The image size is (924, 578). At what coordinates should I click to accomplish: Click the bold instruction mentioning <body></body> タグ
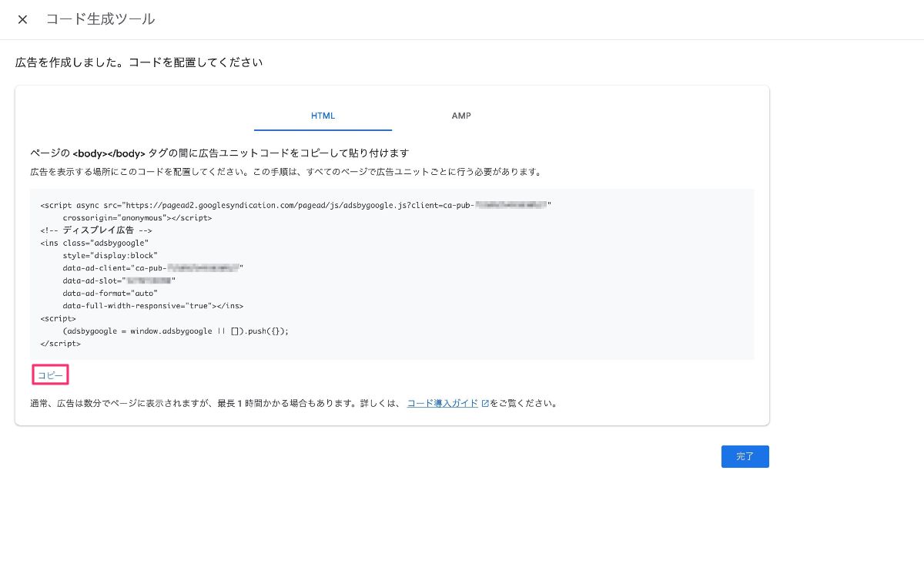[x=219, y=153]
